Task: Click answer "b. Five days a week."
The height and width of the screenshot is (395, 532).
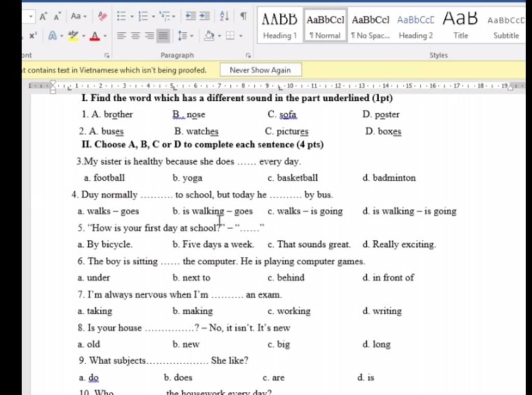Action: coord(213,244)
